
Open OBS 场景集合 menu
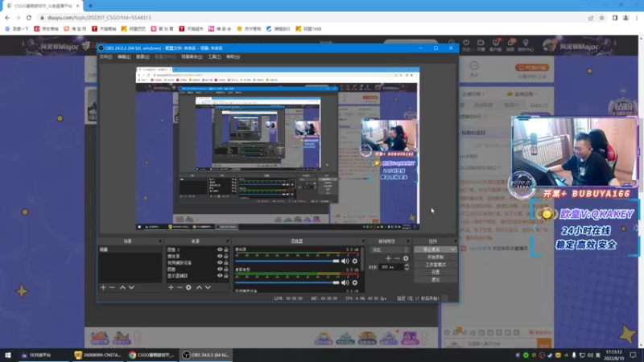pos(192,56)
